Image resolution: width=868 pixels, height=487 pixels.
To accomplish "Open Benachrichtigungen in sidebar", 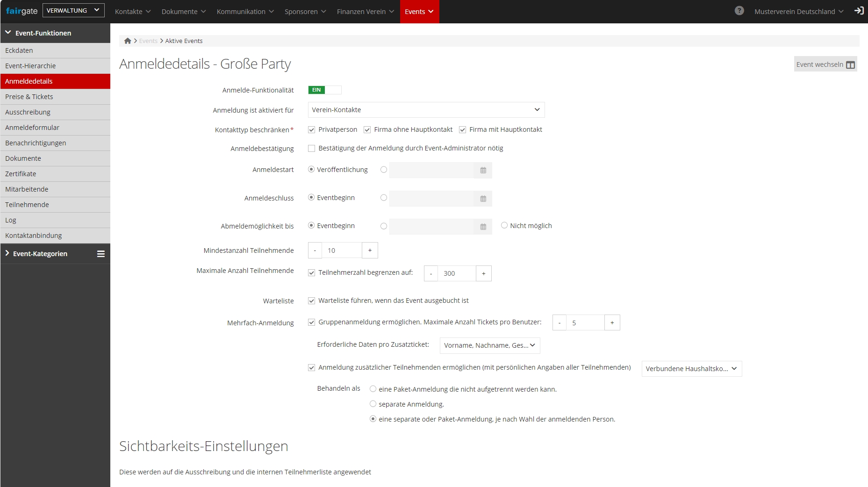I will click(x=55, y=143).
